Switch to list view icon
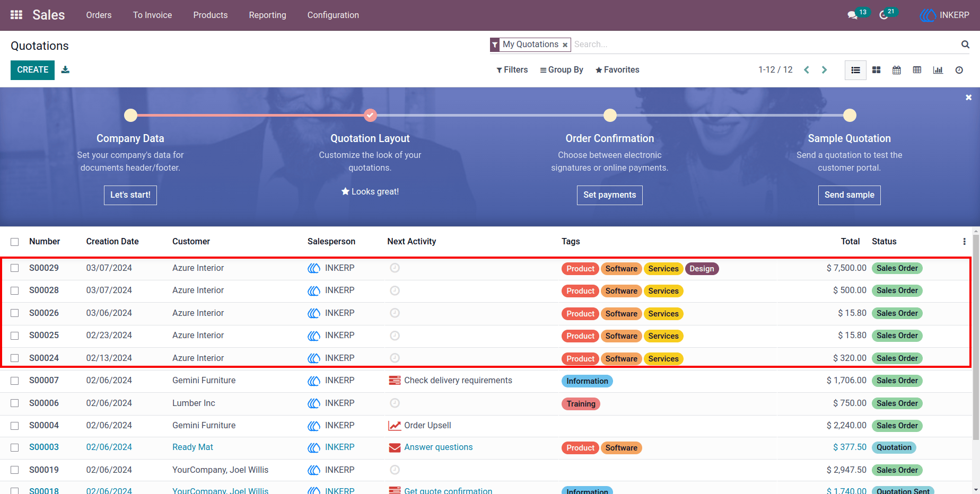 (x=855, y=70)
